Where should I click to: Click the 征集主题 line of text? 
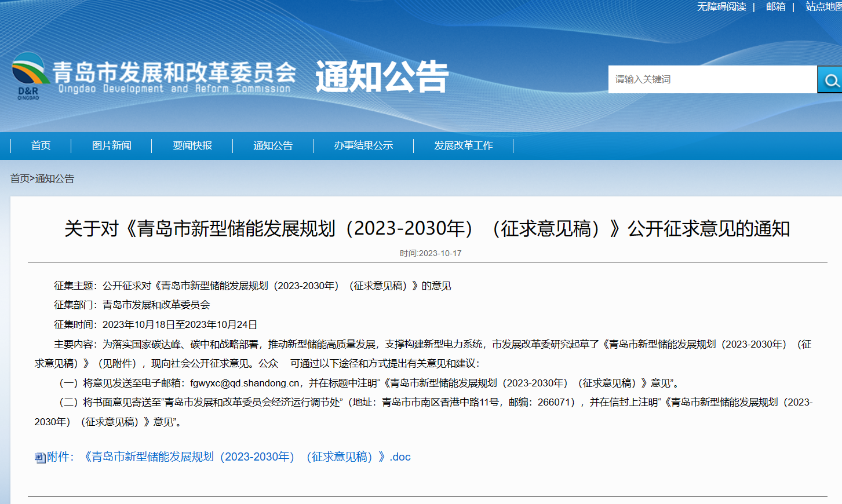pyautogui.click(x=252, y=286)
